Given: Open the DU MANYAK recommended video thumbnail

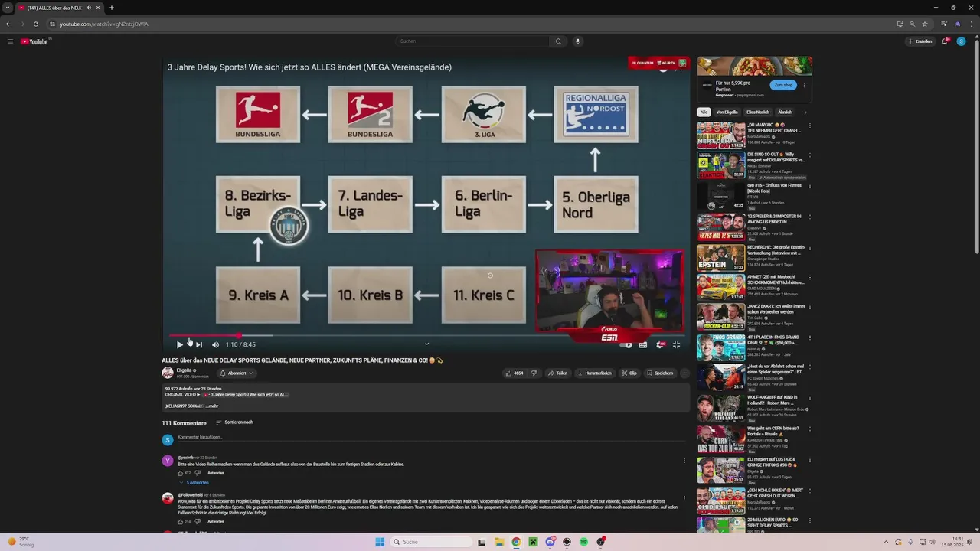Looking at the screenshot, I should (x=720, y=135).
